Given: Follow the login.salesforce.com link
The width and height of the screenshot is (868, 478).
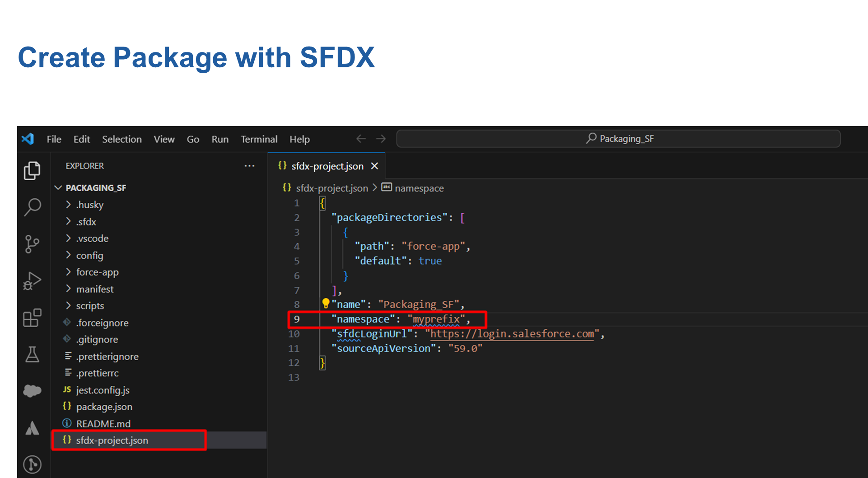Looking at the screenshot, I should click(x=512, y=334).
